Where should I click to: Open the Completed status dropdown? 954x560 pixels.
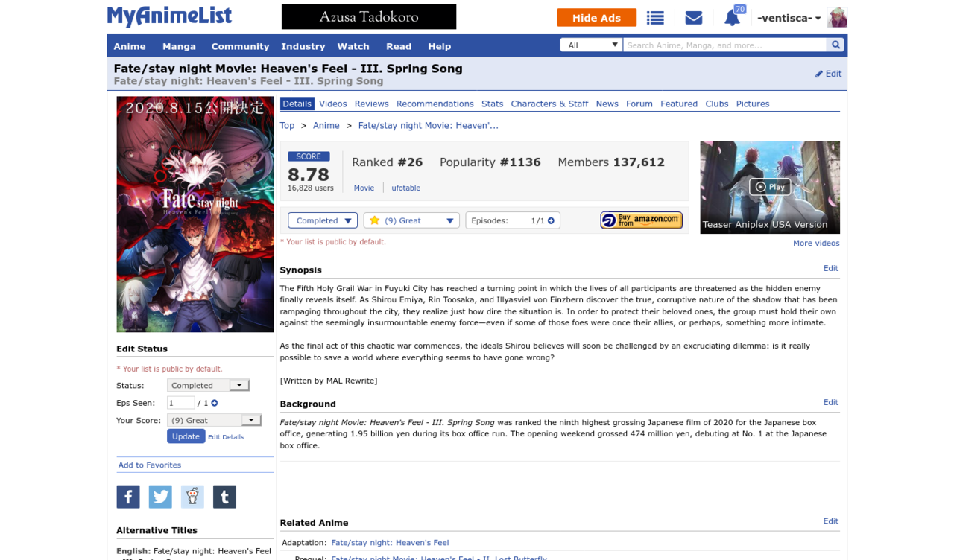[x=323, y=220]
